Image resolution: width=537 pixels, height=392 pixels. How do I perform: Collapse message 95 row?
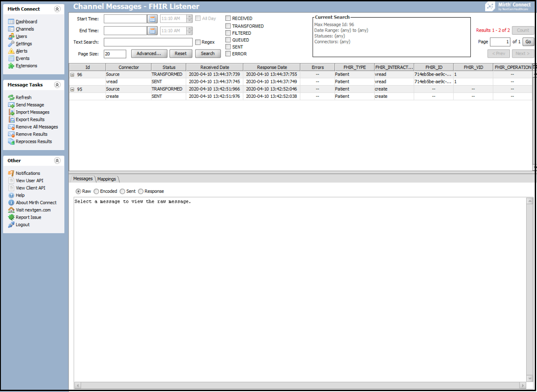click(72, 89)
